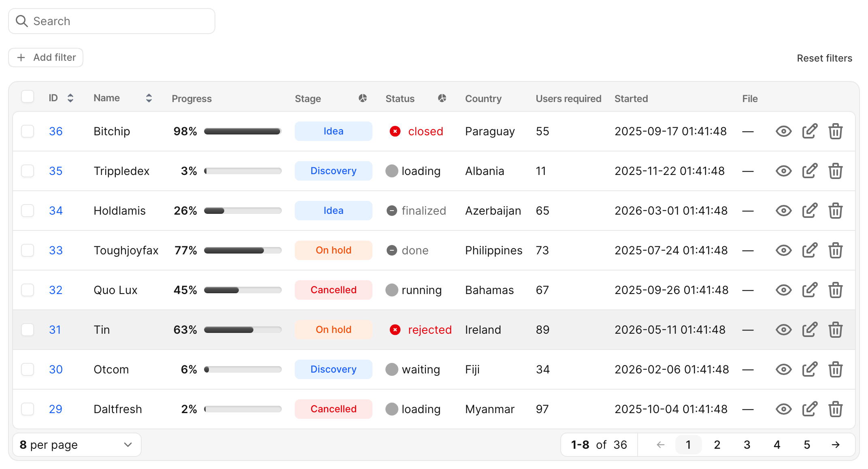Select current page 1 button
The width and height of the screenshot is (868, 469).
click(x=688, y=445)
